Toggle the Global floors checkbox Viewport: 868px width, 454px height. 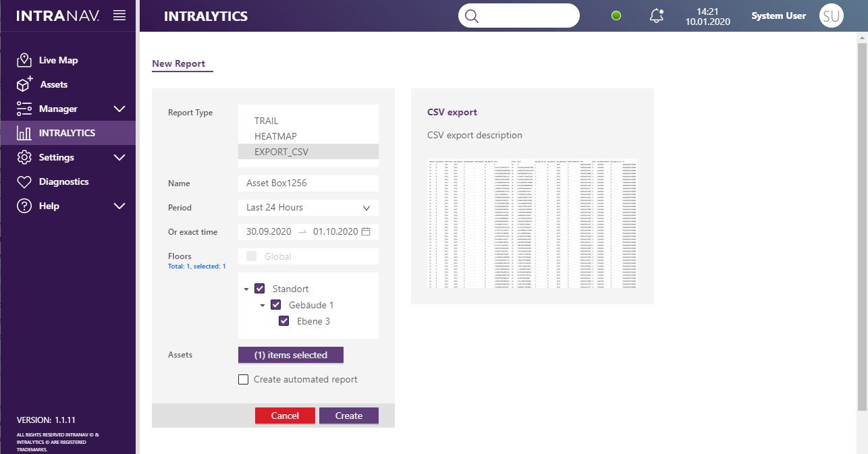pyautogui.click(x=252, y=256)
